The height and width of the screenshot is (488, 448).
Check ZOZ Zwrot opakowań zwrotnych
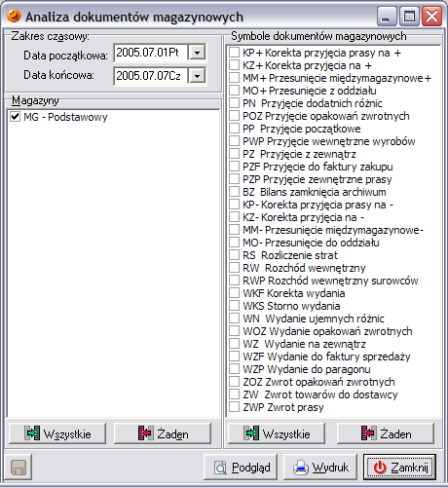[234, 382]
